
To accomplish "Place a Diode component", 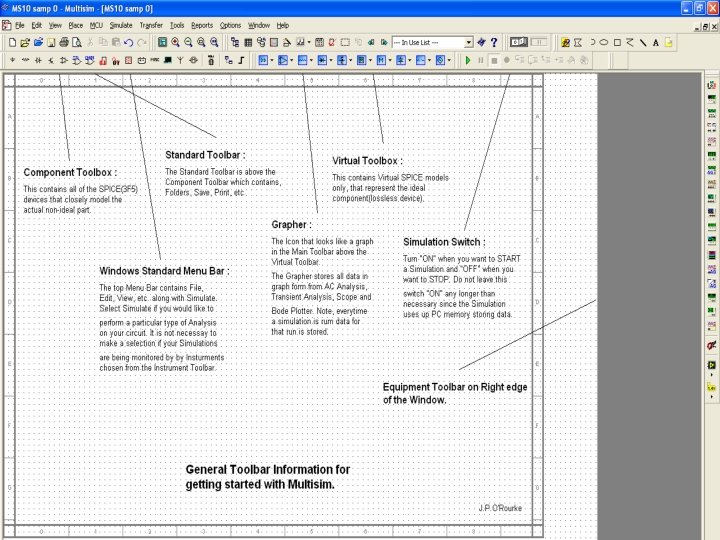I will [x=38, y=60].
